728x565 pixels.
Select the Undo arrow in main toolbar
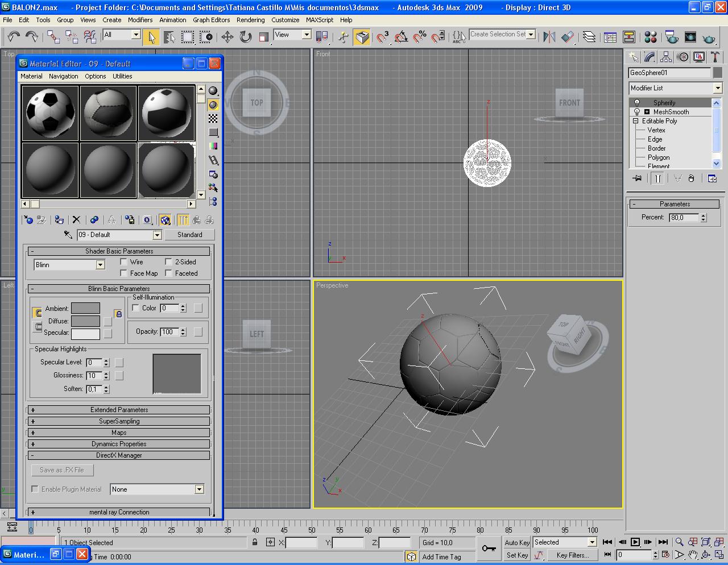(14, 37)
